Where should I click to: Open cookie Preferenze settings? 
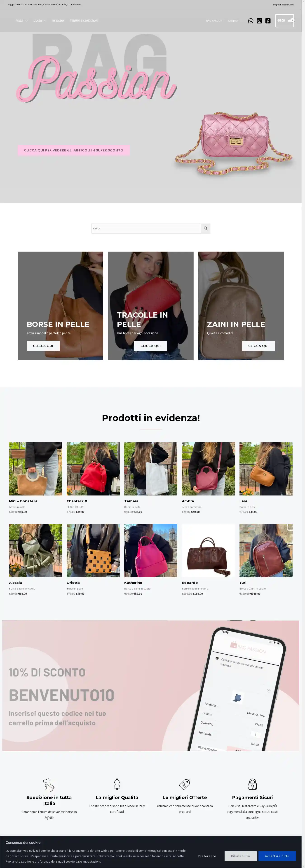point(207,856)
